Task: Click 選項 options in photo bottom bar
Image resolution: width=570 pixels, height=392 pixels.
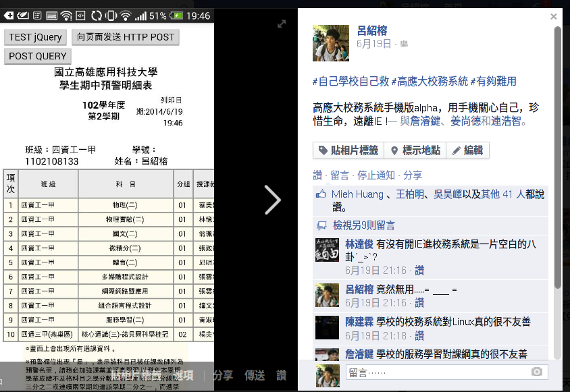Action: point(183,375)
